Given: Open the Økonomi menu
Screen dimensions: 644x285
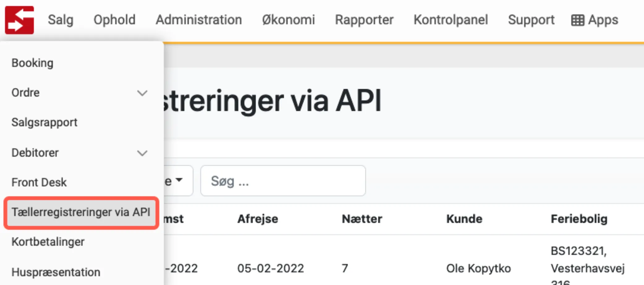Looking at the screenshot, I should 288,20.
